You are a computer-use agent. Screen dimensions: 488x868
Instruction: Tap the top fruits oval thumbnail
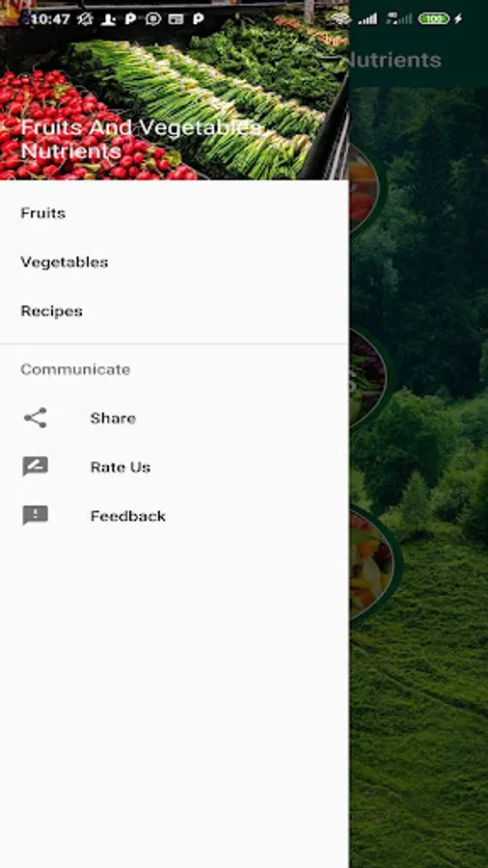coord(364,186)
